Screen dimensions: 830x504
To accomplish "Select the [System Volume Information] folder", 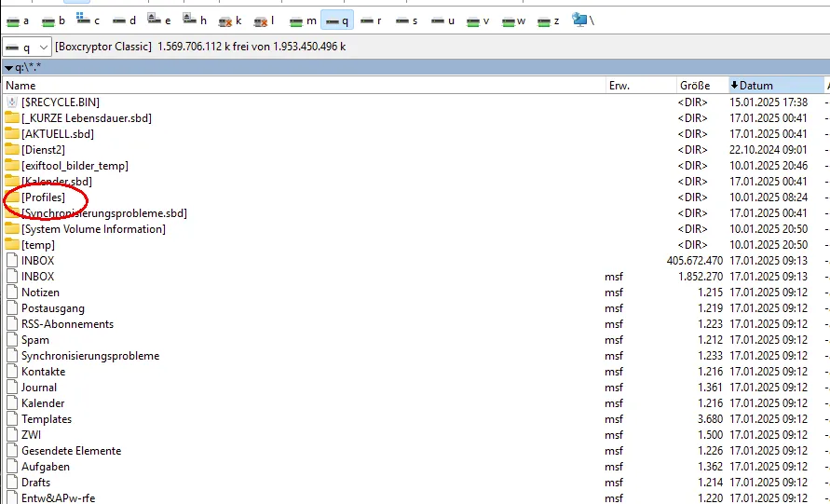I will coord(93,229).
